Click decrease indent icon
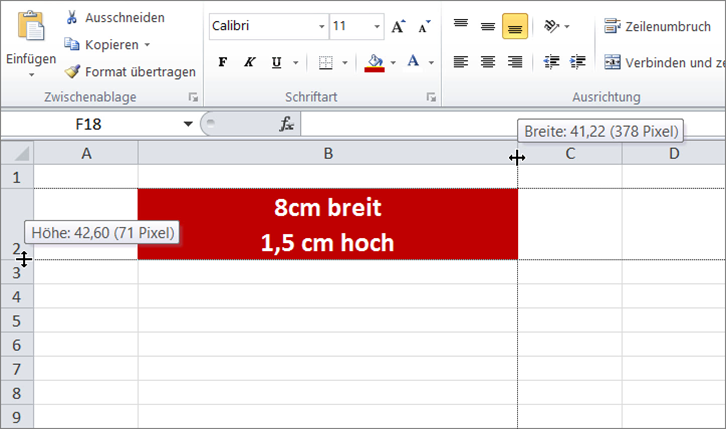The image size is (726, 429). pos(551,62)
